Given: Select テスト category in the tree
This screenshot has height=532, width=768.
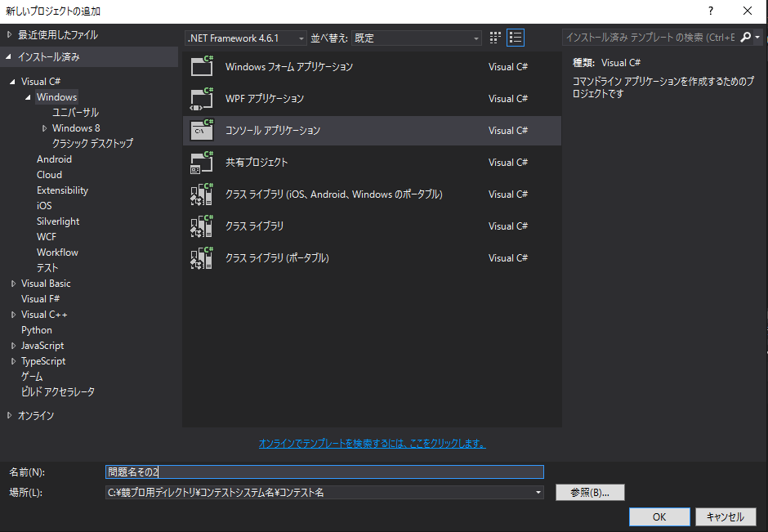Looking at the screenshot, I should click(x=47, y=268).
